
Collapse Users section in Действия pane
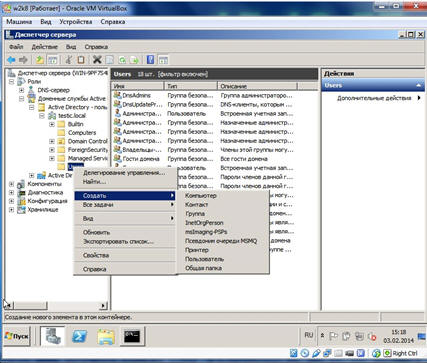pyautogui.click(x=418, y=85)
